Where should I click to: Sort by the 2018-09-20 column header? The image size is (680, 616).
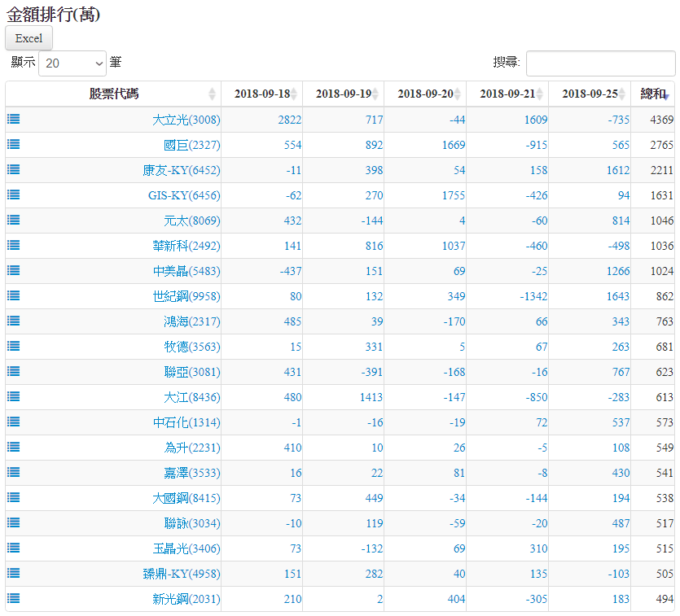point(425,94)
